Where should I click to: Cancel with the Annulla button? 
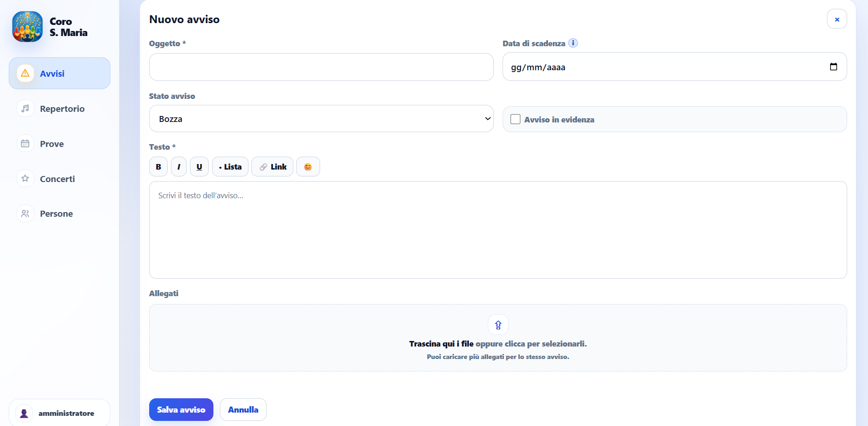[243, 409]
